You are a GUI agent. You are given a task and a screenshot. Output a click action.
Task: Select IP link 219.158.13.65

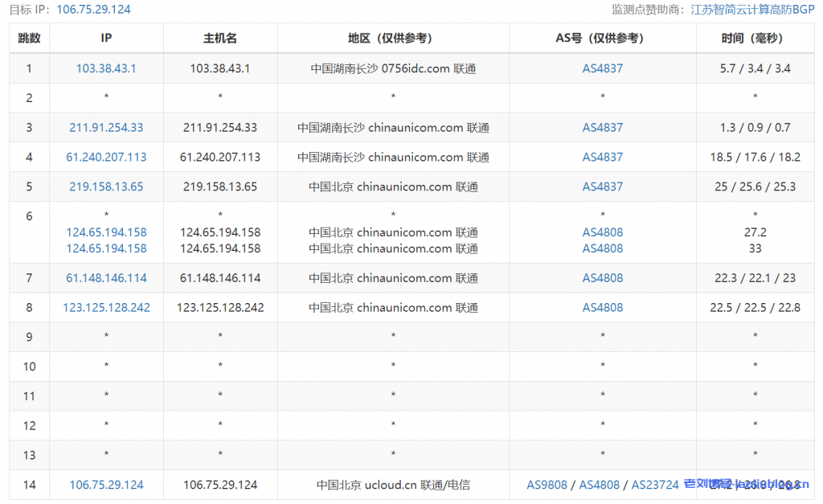106,186
